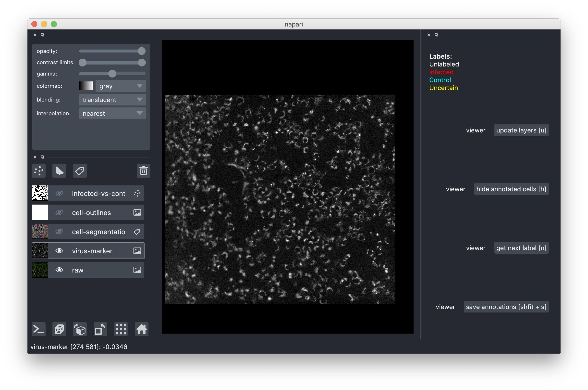The width and height of the screenshot is (588, 390).
Task: Click the new labels layer icon
Action: pos(80,171)
